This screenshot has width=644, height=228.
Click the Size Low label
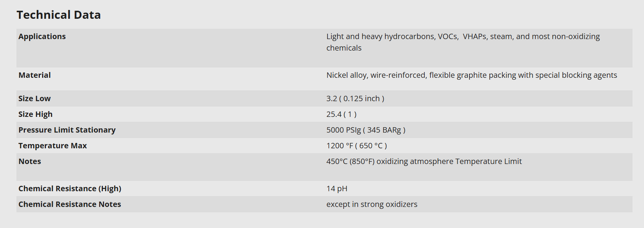(x=34, y=98)
